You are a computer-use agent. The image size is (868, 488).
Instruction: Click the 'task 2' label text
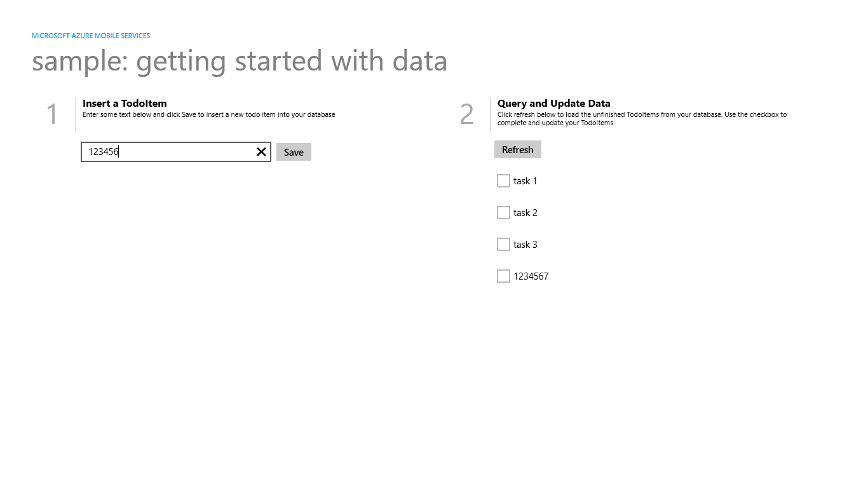(x=526, y=213)
